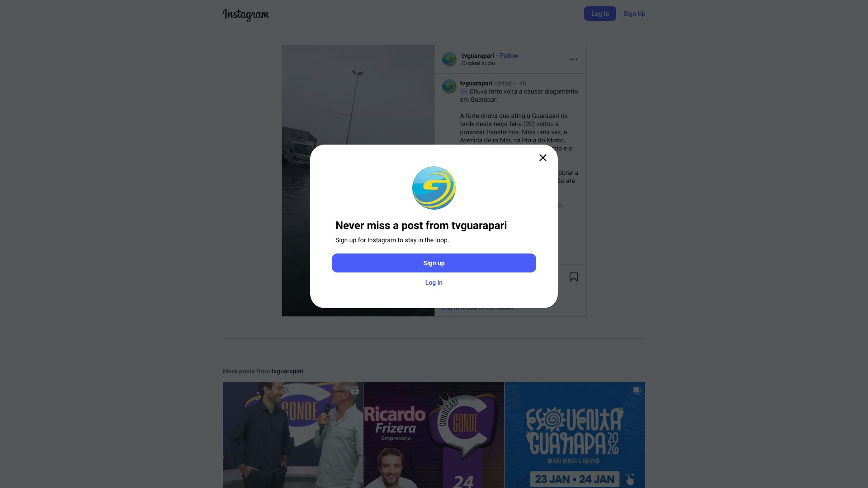The height and width of the screenshot is (488, 868).
Task: Click Original audio label
Action: coord(478,63)
